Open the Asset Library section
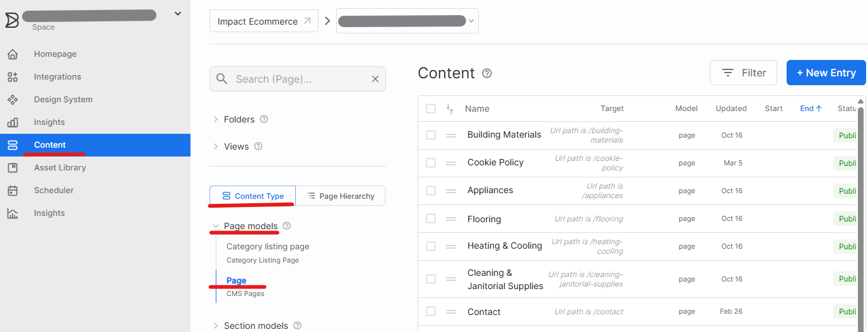The height and width of the screenshot is (332, 868). pyautogui.click(x=60, y=168)
